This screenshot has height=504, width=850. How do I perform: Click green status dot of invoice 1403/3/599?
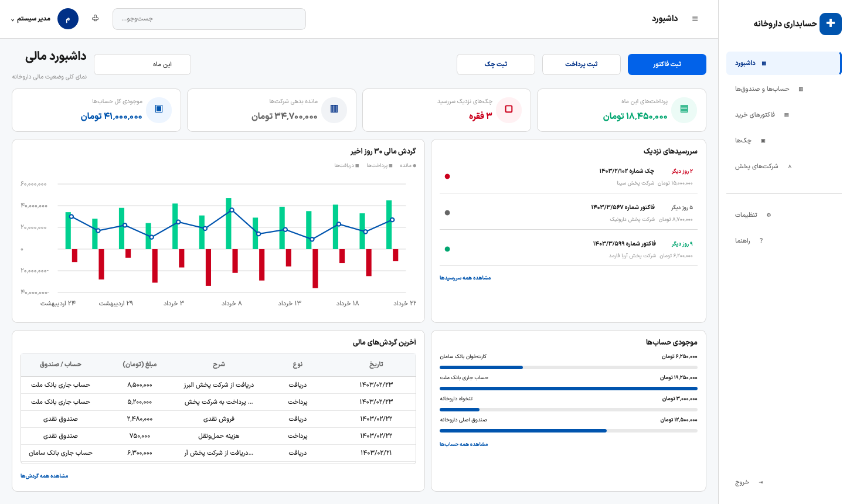[x=447, y=249]
